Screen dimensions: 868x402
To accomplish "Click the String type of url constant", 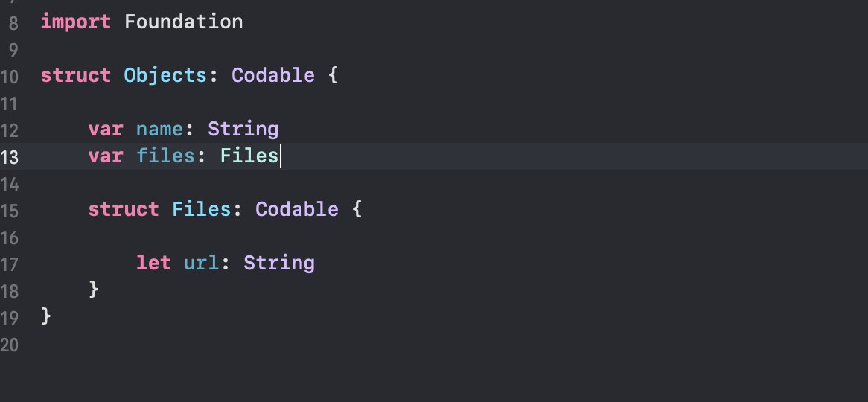I will (278, 263).
